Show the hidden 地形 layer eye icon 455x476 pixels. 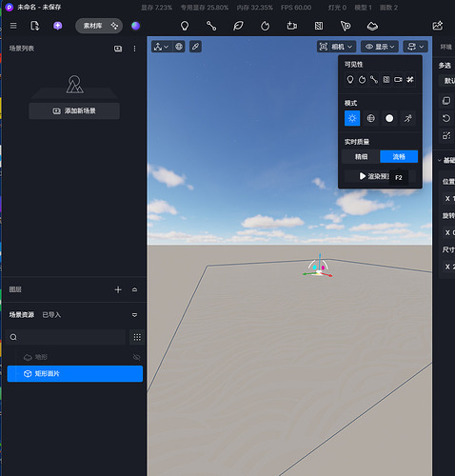click(x=136, y=357)
